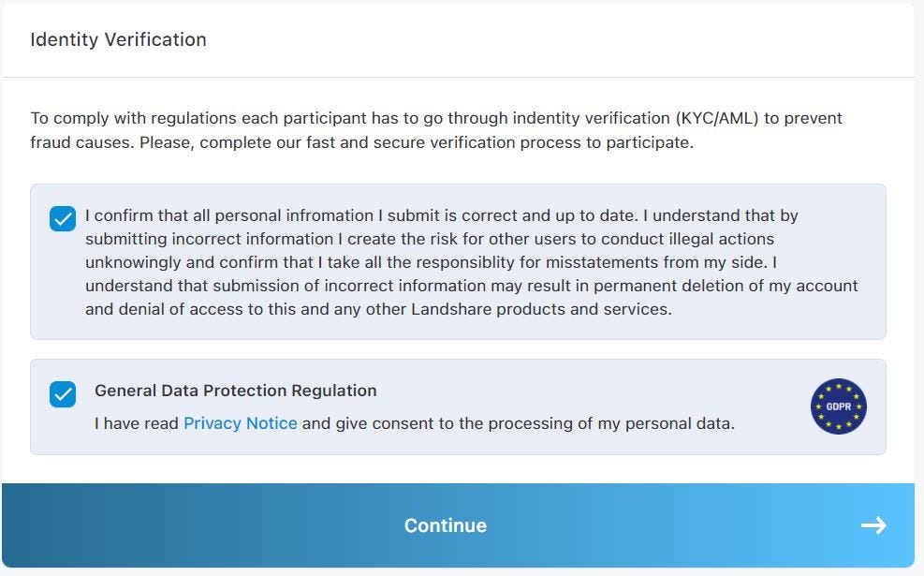Click the Continue button label
This screenshot has width=924, height=576.
point(446,525)
